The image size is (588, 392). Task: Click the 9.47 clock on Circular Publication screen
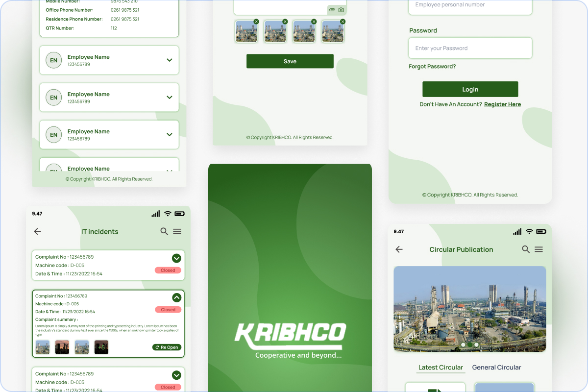click(x=399, y=231)
